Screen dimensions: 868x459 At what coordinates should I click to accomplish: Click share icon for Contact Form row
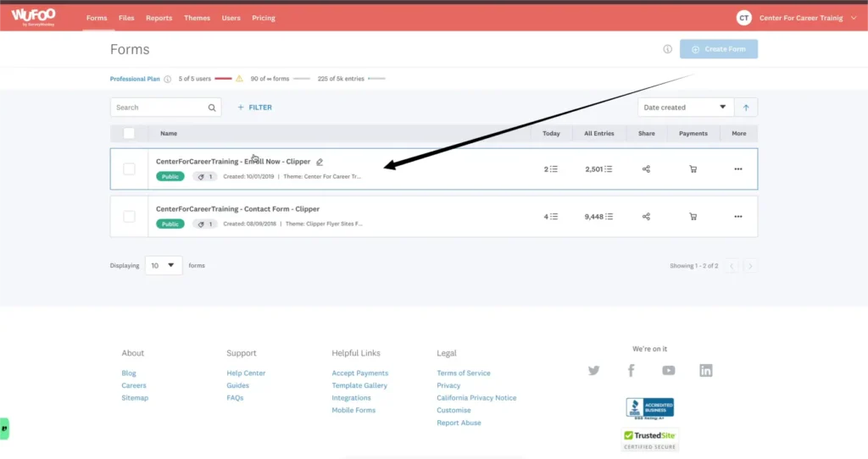pyautogui.click(x=646, y=217)
